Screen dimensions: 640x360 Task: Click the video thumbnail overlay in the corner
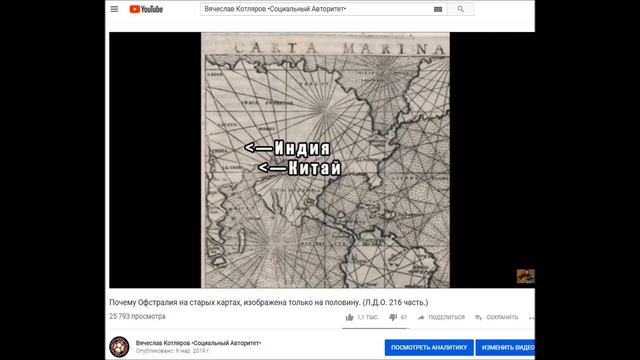coord(525,276)
